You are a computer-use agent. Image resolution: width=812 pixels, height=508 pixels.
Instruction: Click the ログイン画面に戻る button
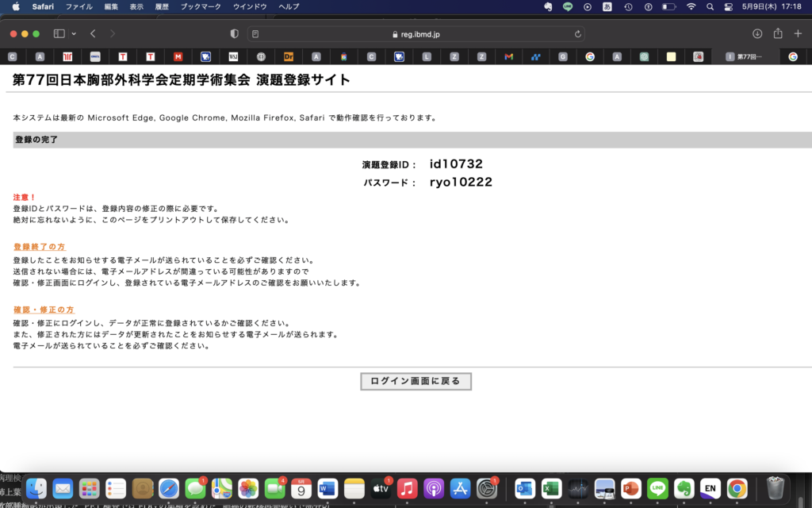[416, 381]
